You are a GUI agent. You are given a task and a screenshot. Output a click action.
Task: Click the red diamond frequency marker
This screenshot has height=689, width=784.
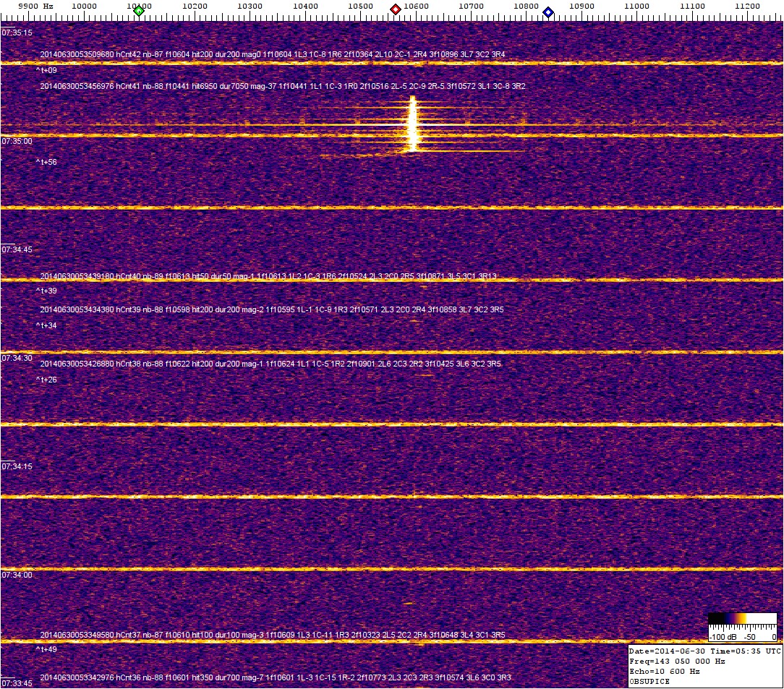(x=396, y=9)
